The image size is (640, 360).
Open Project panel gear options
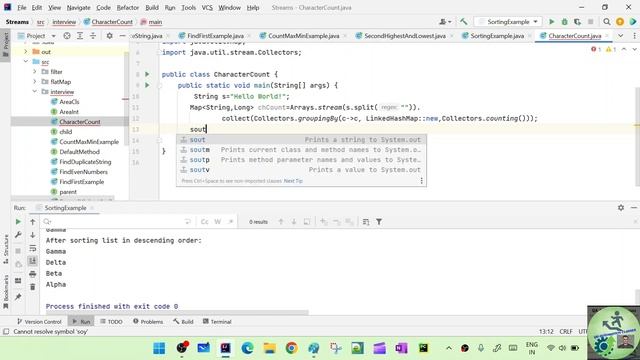point(109,36)
